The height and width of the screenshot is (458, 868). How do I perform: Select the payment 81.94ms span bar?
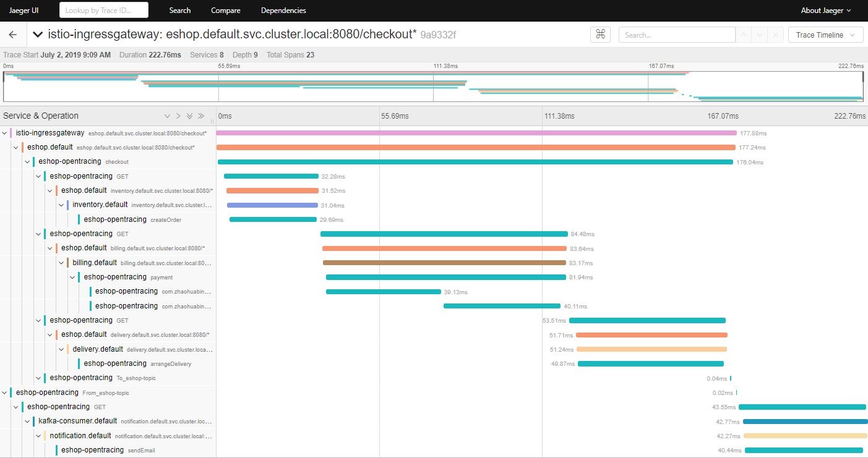coord(446,277)
